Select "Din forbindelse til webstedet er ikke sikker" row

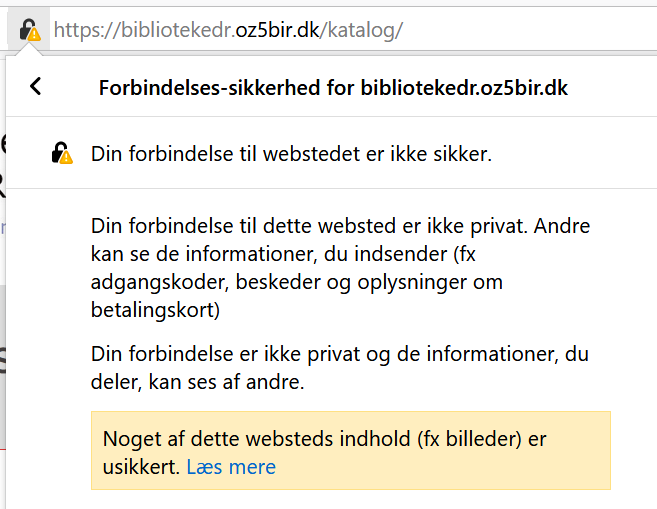coord(291,154)
